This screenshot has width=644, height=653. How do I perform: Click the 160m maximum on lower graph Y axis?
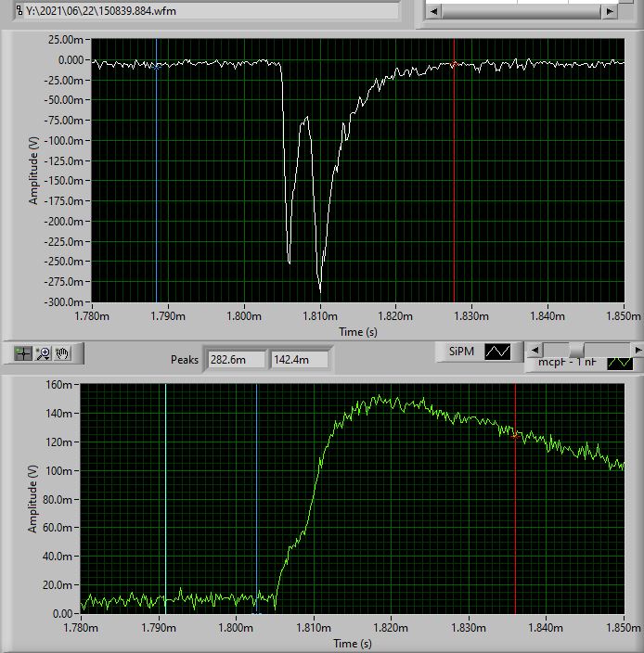(x=58, y=384)
